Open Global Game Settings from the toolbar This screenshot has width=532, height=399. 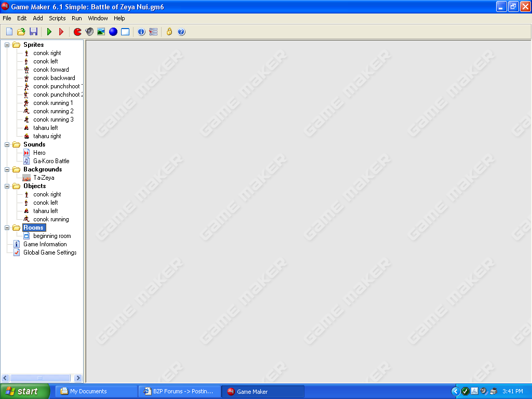click(x=153, y=32)
